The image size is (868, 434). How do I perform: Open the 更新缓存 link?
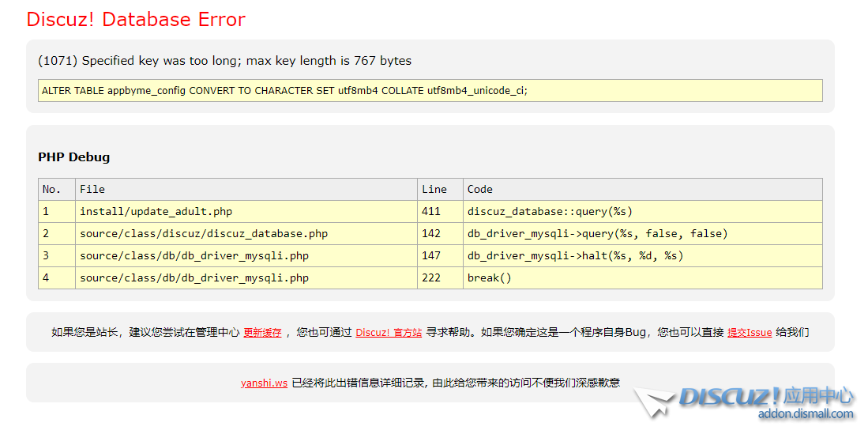(x=262, y=333)
